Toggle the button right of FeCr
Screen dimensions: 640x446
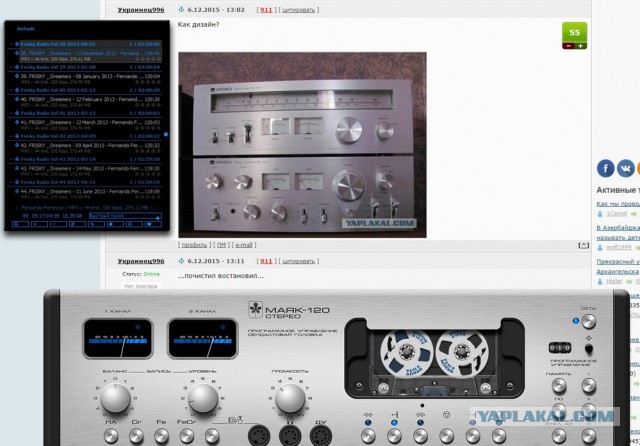tap(212, 436)
